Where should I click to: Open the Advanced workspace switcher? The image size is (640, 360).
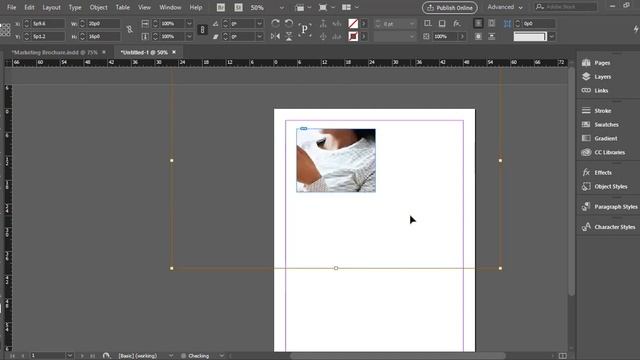[504, 7]
